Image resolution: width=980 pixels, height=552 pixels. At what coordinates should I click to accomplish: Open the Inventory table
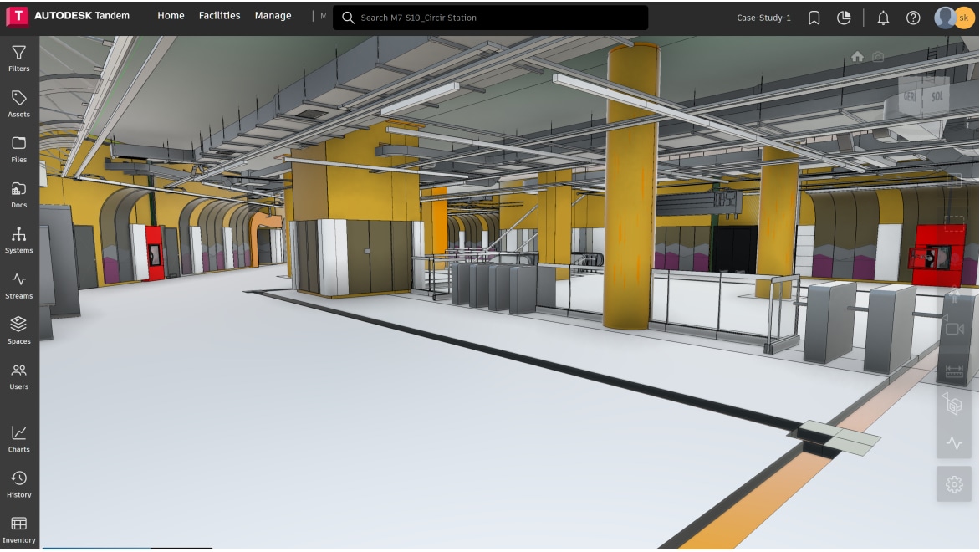coord(18,529)
